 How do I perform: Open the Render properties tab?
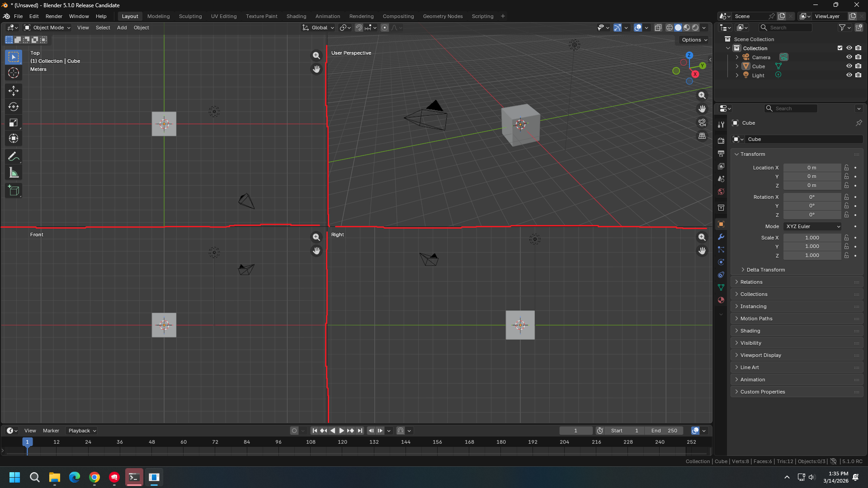point(721,141)
